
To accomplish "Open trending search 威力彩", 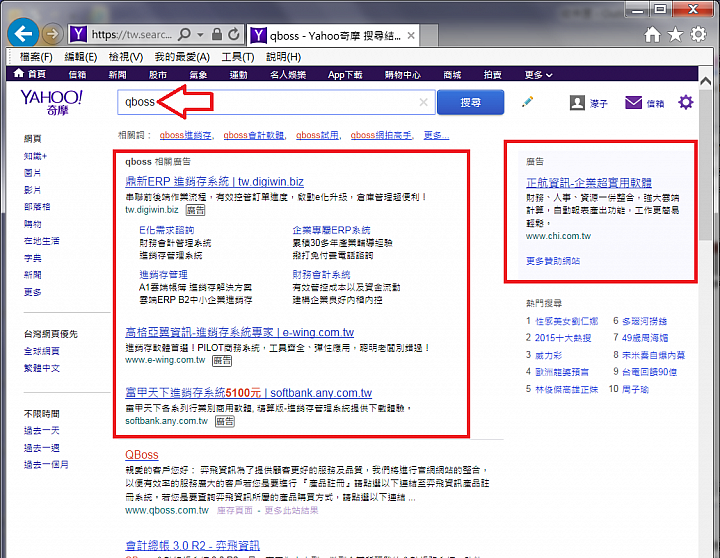I will (x=549, y=355).
